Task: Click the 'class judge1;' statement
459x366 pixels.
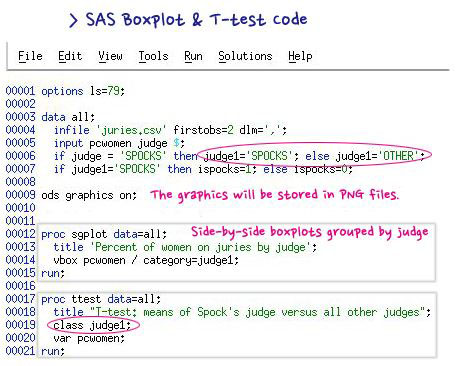Action: pos(92,325)
